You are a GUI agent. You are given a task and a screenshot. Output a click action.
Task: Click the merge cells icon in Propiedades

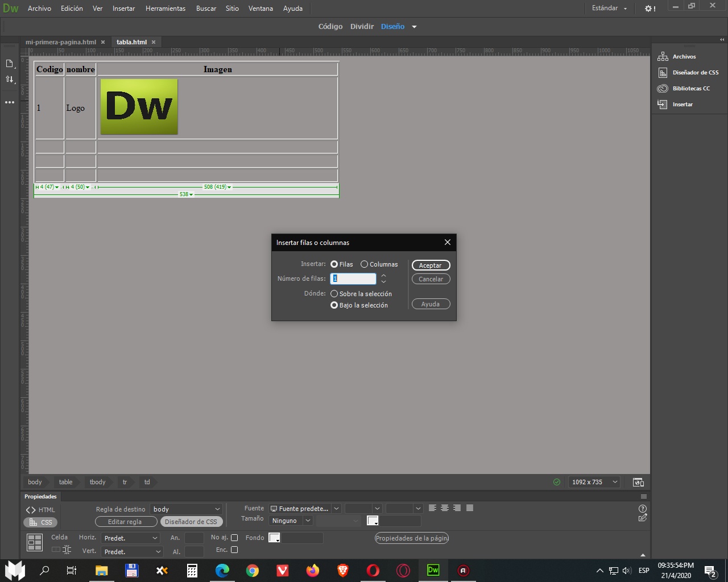56,550
